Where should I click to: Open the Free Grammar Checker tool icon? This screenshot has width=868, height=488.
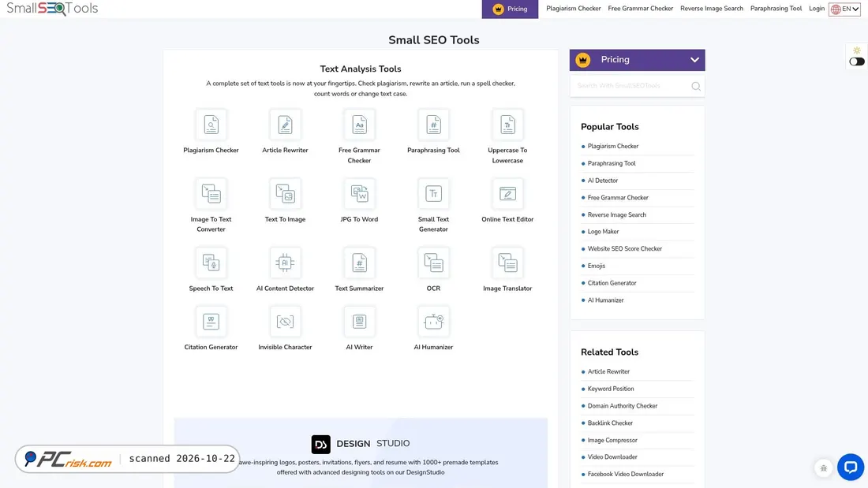pyautogui.click(x=359, y=125)
